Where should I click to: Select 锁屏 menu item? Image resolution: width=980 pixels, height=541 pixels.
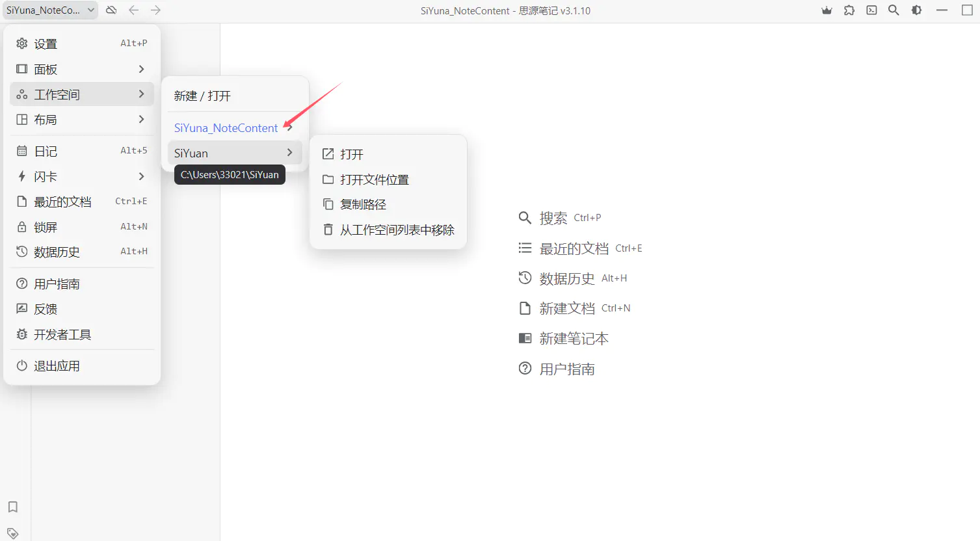(82, 227)
